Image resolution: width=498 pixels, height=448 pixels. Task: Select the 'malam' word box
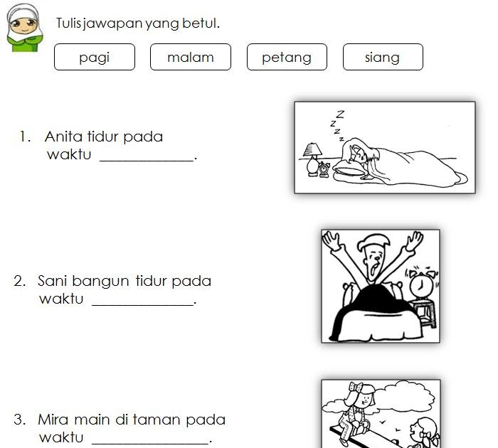pyautogui.click(x=191, y=57)
